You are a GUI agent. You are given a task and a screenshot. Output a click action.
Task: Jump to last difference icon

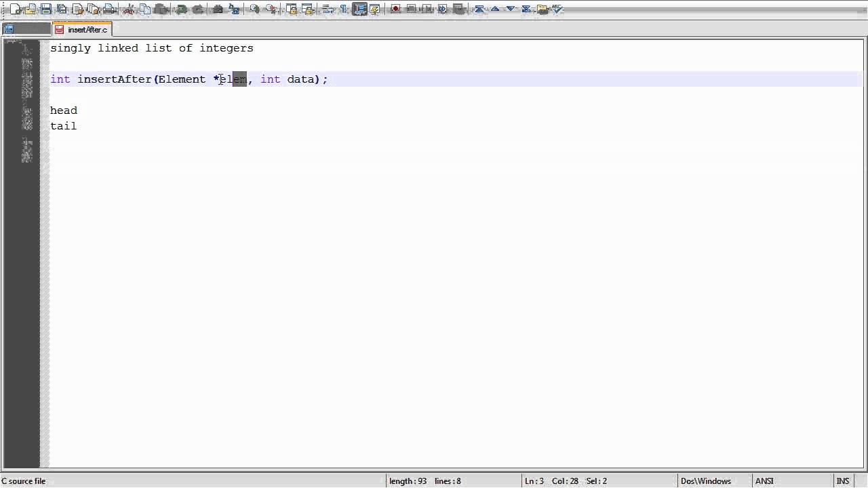pyautogui.click(x=526, y=9)
